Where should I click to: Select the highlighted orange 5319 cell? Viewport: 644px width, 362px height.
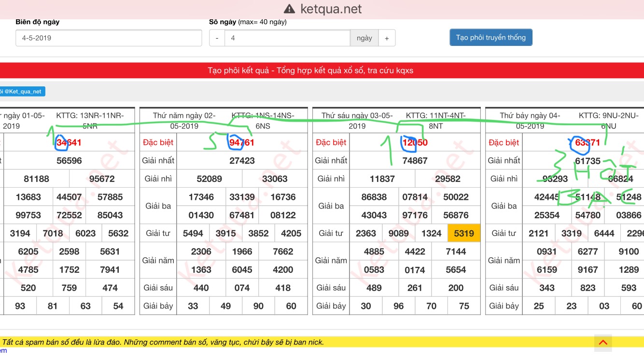464,233
